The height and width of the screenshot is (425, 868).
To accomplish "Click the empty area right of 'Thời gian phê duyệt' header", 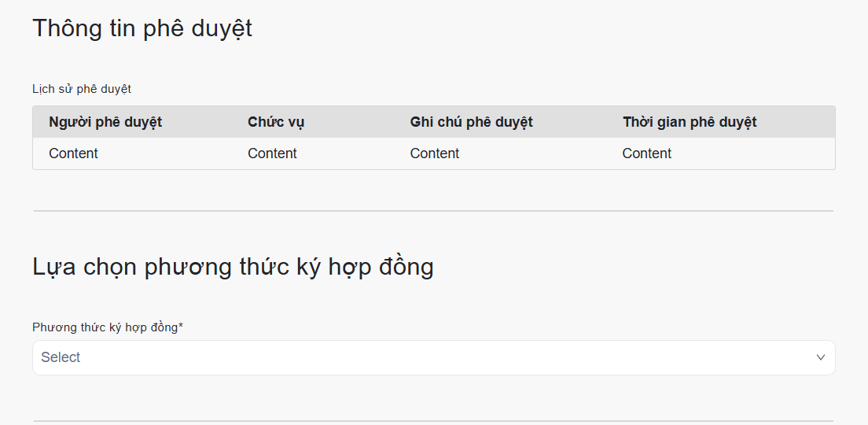I will 794,122.
